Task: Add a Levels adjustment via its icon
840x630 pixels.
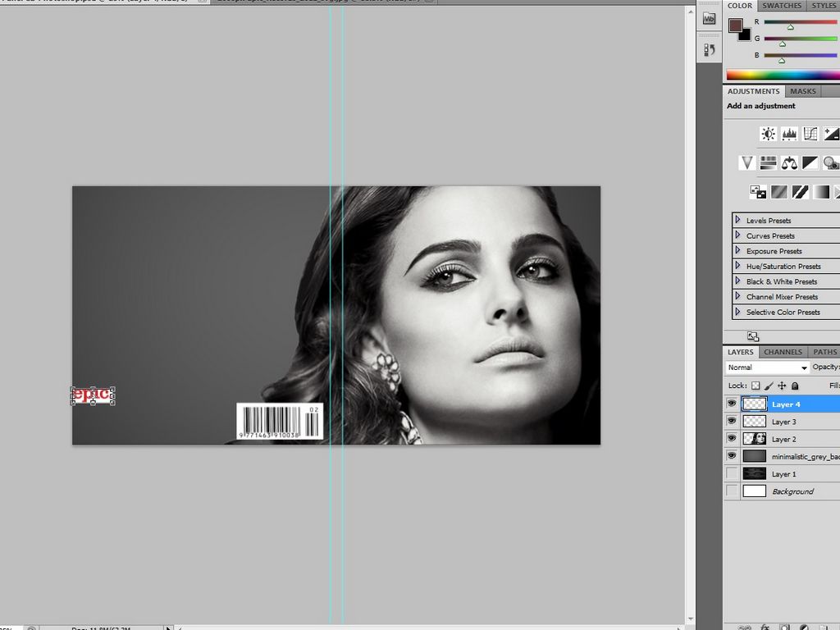Action: 789,134
